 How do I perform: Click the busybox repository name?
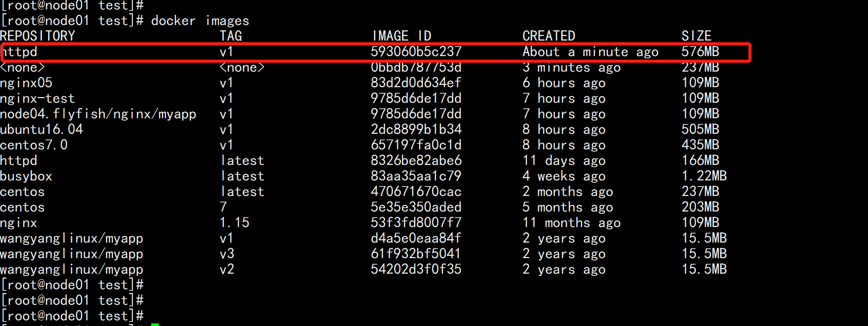pos(26,176)
